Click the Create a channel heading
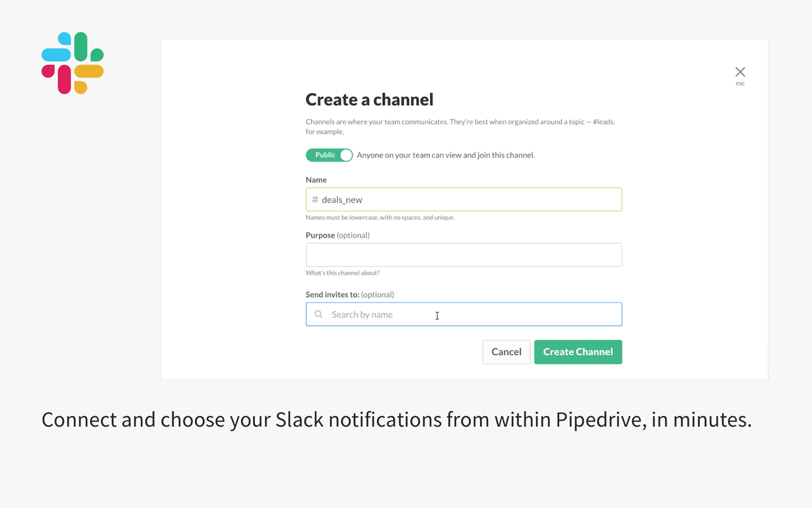The width and height of the screenshot is (812, 508). click(x=369, y=99)
